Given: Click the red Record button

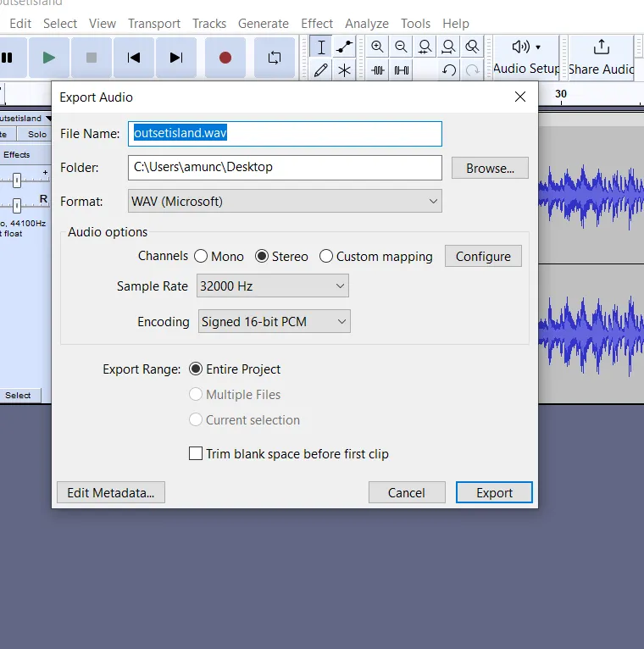Looking at the screenshot, I should (x=225, y=58).
